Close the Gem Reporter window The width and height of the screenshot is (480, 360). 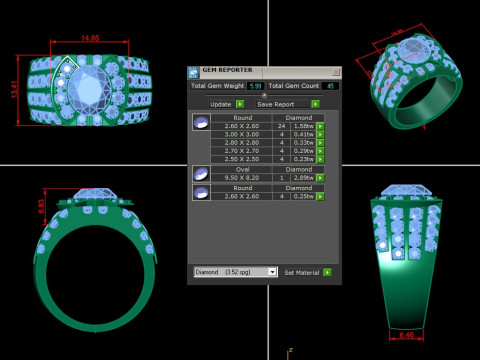tap(336, 72)
